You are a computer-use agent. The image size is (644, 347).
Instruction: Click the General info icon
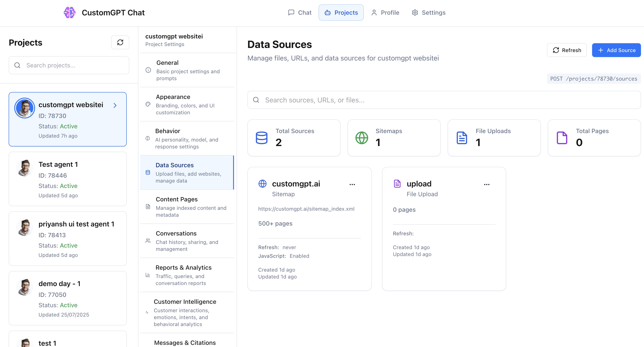tap(148, 70)
